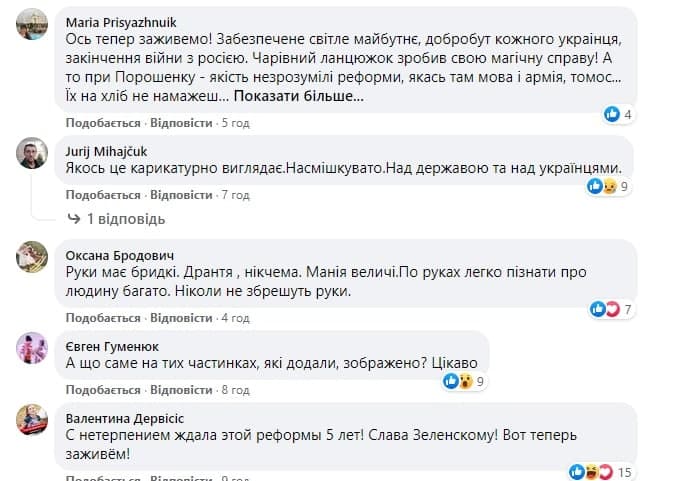679x481 pixels.
Task: Open Оксана Бродович's profile picture
Action: 33,256
